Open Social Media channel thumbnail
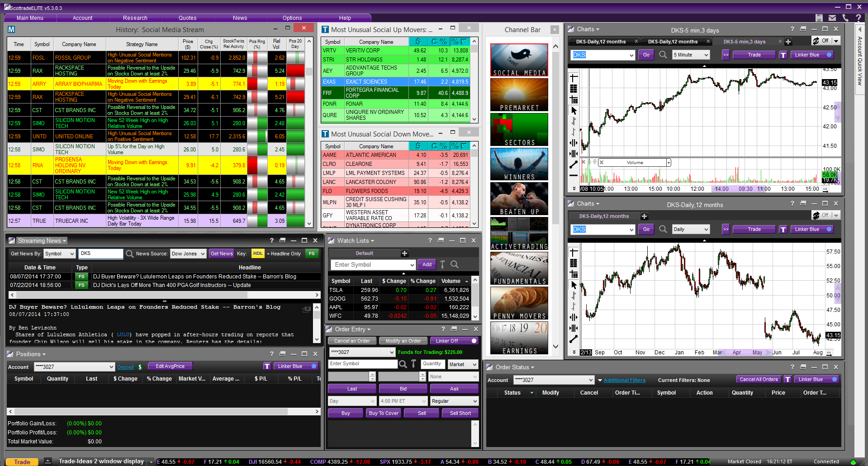 click(x=519, y=60)
